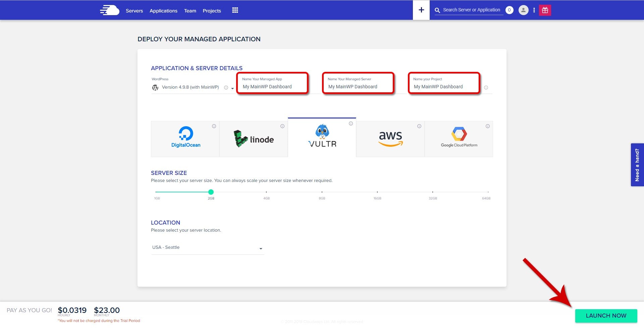Open the gift promotions icon

point(545,10)
